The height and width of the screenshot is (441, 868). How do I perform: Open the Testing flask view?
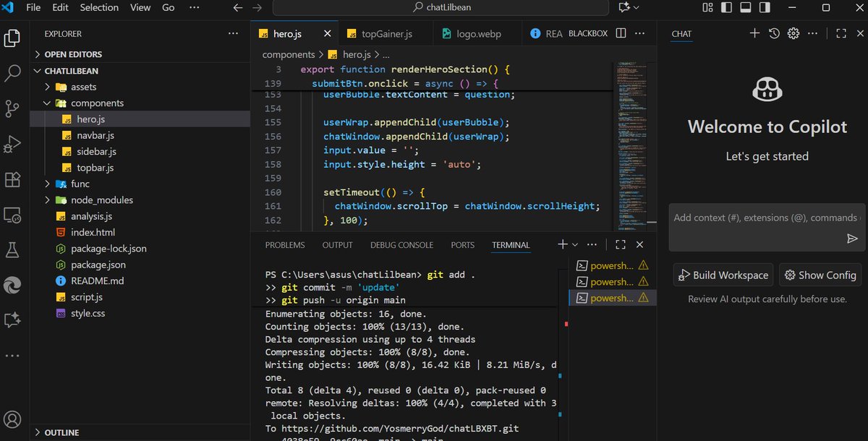12,249
